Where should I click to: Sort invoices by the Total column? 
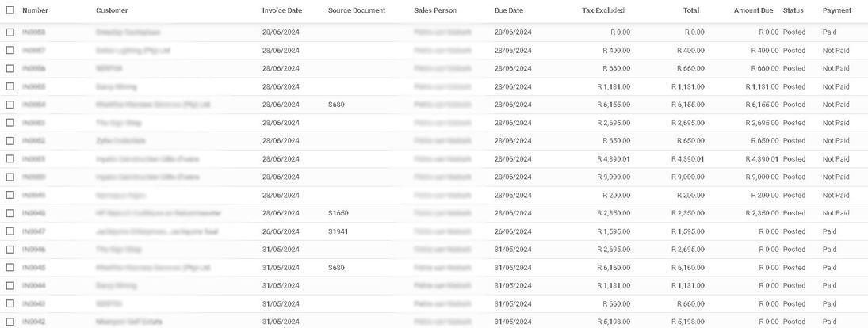coord(690,11)
